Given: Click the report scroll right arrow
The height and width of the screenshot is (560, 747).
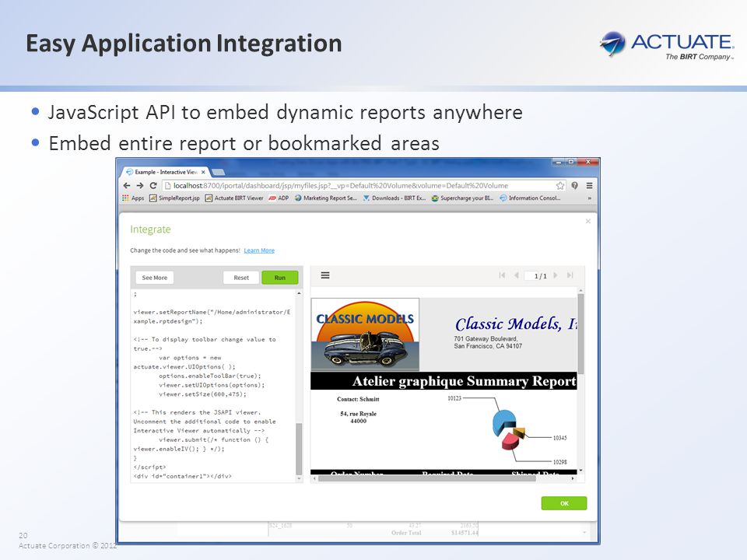Looking at the screenshot, I should 573,478.
